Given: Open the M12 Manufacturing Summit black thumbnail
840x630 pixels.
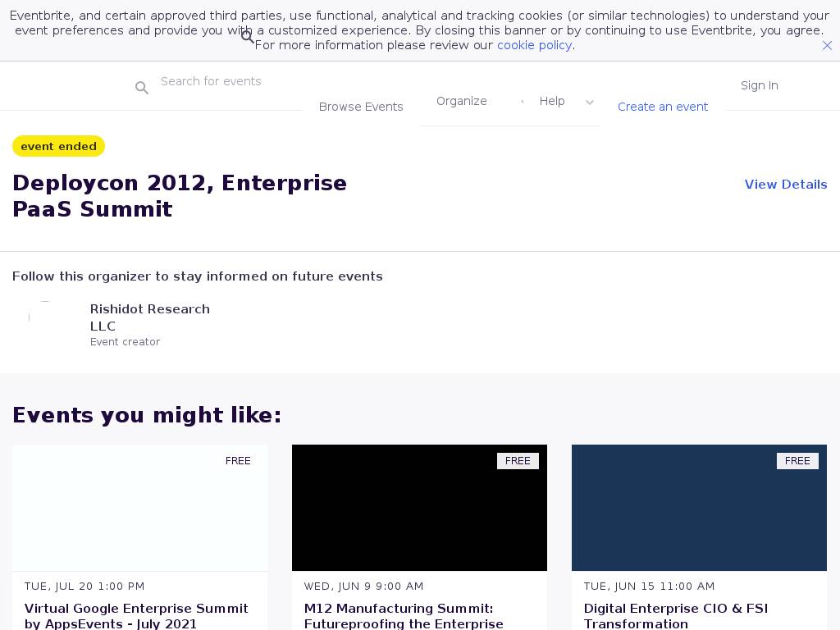Looking at the screenshot, I should (419, 508).
